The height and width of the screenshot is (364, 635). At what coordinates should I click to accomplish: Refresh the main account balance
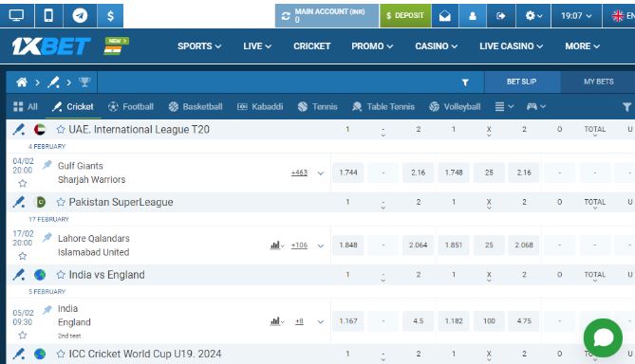(286, 16)
